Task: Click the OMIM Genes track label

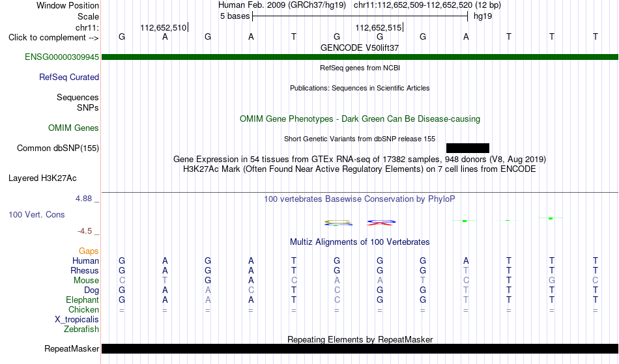Action: (74, 128)
